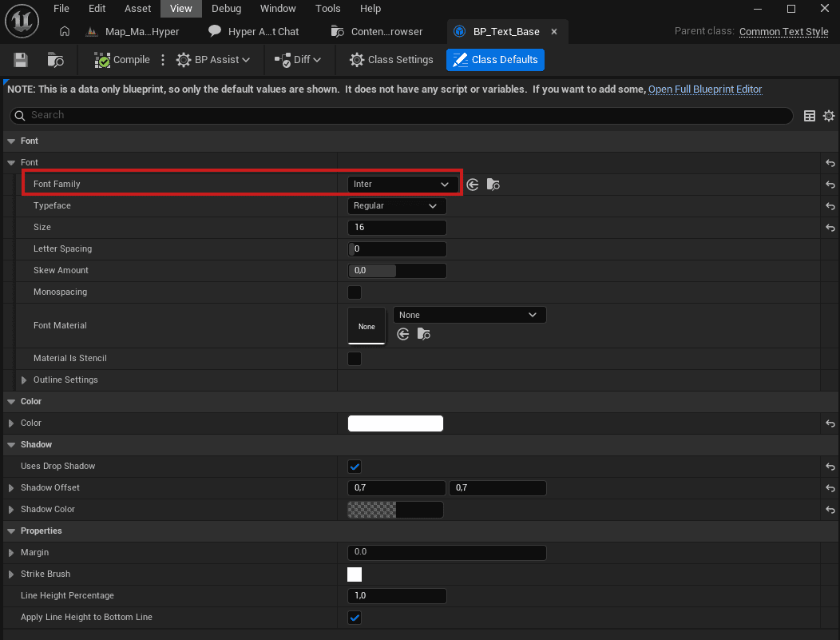
Task: Open the Window menu
Action: point(278,9)
